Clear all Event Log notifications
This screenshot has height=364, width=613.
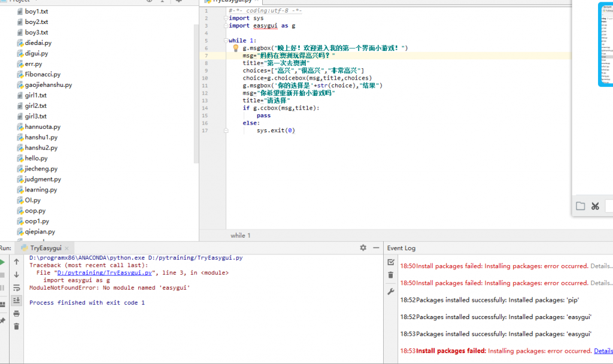(392, 275)
